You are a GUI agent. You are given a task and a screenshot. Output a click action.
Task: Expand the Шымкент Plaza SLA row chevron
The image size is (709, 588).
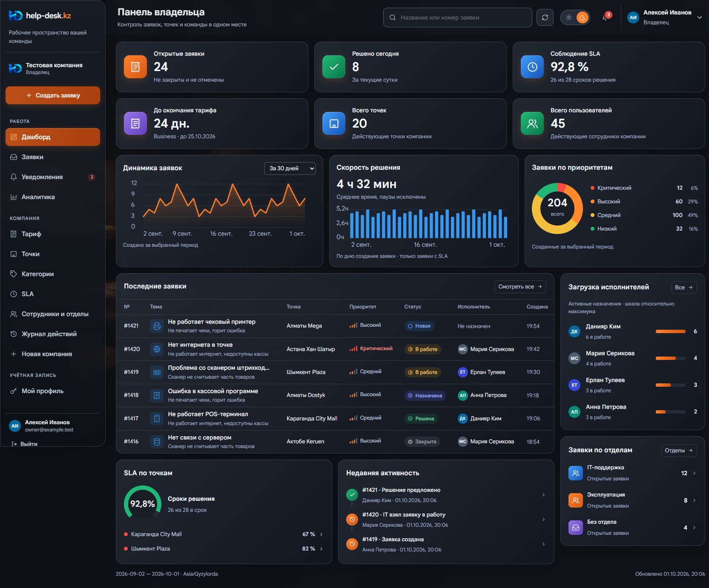point(321,549)
